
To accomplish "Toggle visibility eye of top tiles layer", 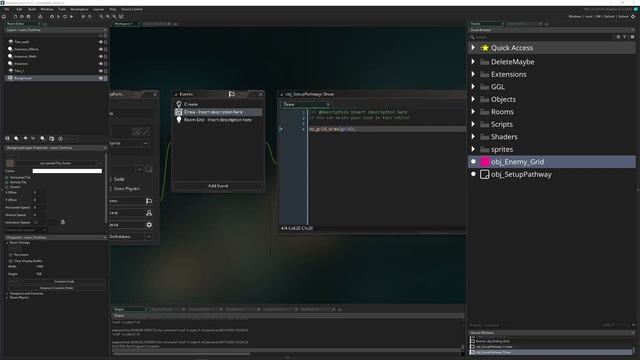I will coord(101,42).
